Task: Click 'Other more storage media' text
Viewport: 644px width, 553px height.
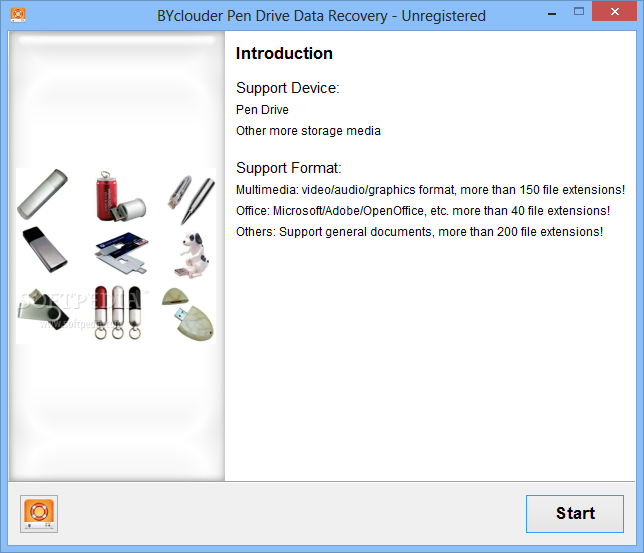Action: pyautogui.click(x=308, y=131)
